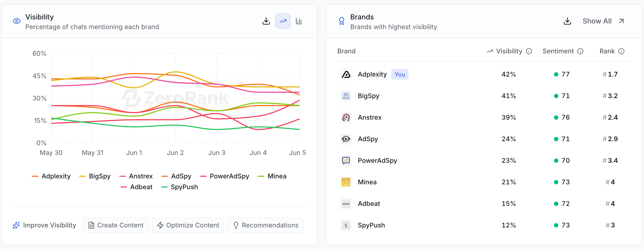Select AdSpy brand name in table
This screenshot has width=644, height=249.
point(368,139)
